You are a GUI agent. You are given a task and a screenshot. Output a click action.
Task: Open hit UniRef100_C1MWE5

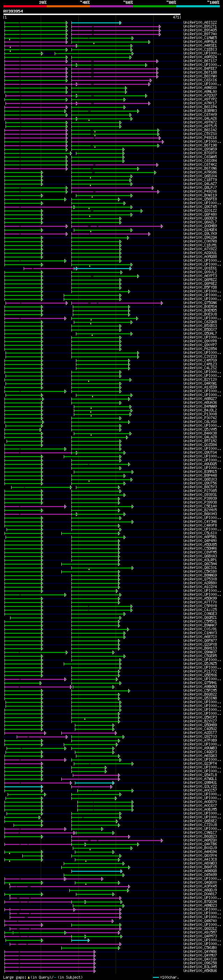point(200,38)
